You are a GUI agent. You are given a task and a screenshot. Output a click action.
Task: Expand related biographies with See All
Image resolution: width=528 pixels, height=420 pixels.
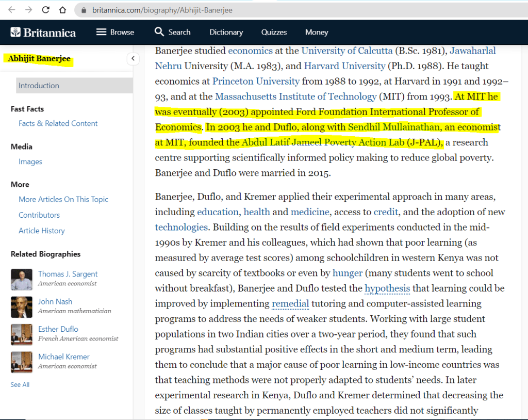pos(20,384)
